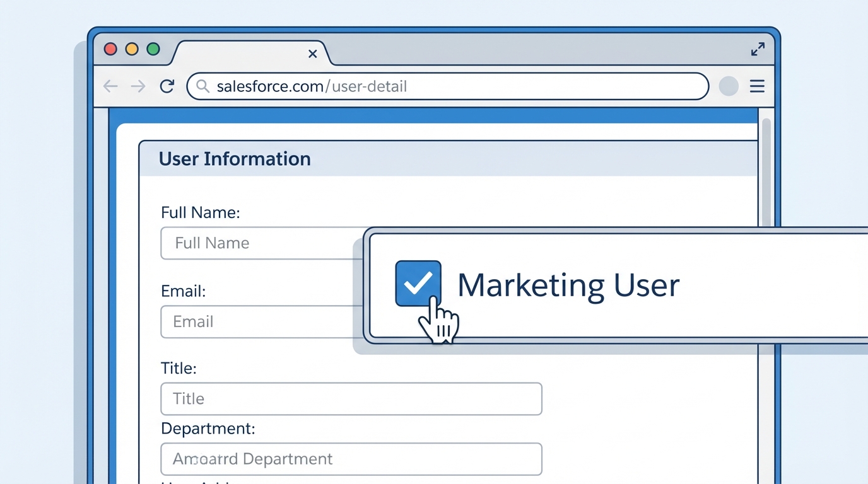Viewport: 868px width, 484px height.
Task: Open the browser hamburger menu
Action: click(757, 86)
